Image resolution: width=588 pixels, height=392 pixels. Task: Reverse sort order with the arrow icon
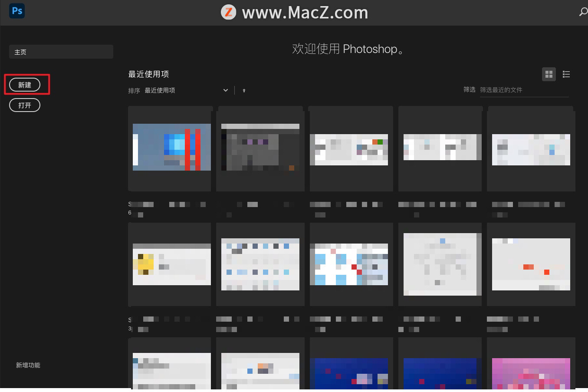click(x=244, y=90)
